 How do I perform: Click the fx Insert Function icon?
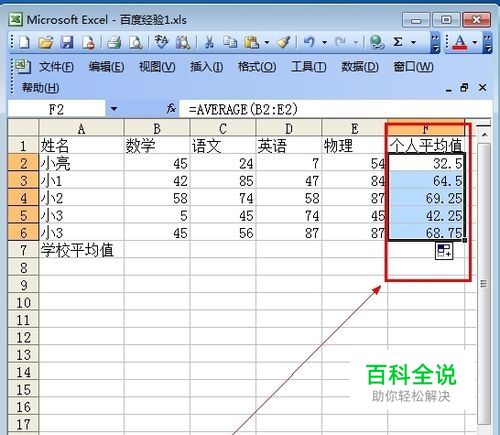coord(171,108)
